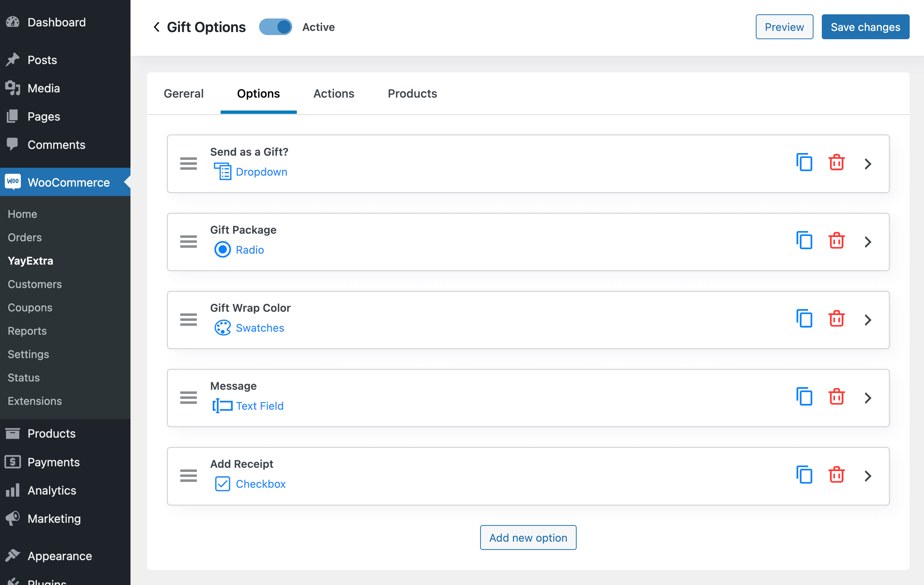Open the Actions tab
924x585 pixels.
coord(334,93)
